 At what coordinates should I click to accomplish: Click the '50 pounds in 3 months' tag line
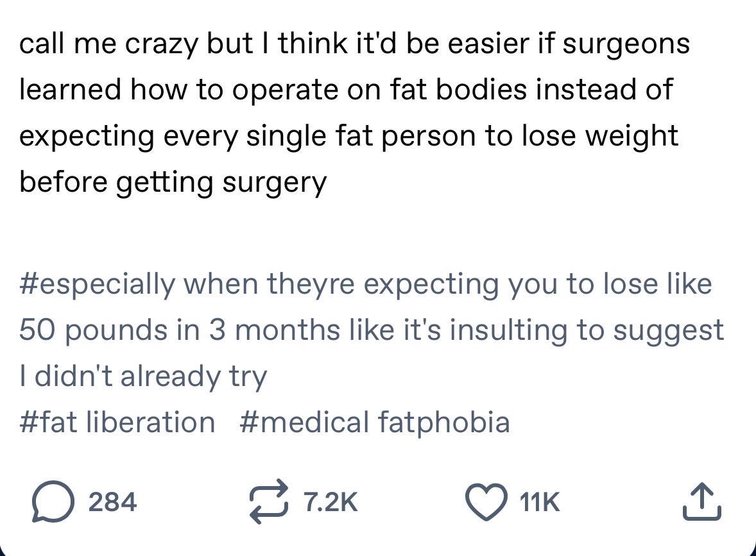click(371, 330)
